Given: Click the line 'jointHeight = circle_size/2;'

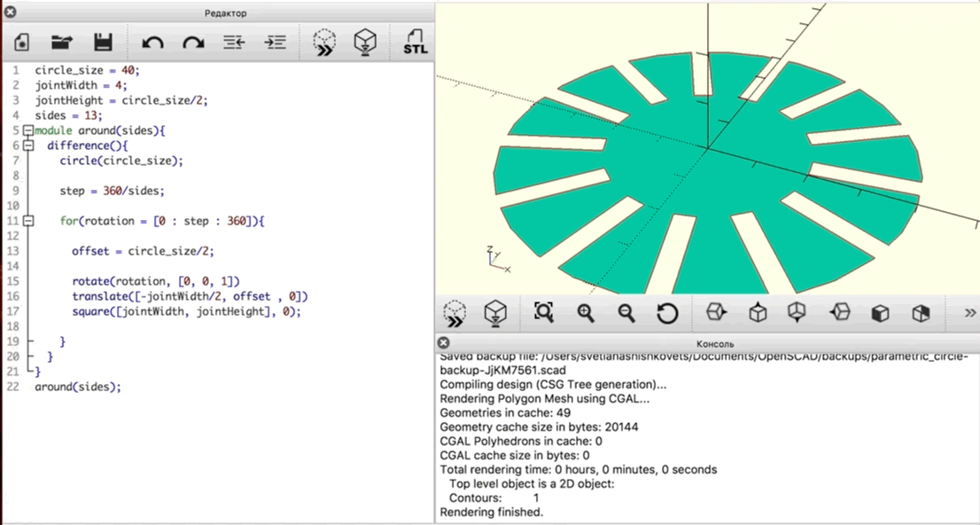Looking at the screenshot, I should pyautogui.click(x=121, y=100).
